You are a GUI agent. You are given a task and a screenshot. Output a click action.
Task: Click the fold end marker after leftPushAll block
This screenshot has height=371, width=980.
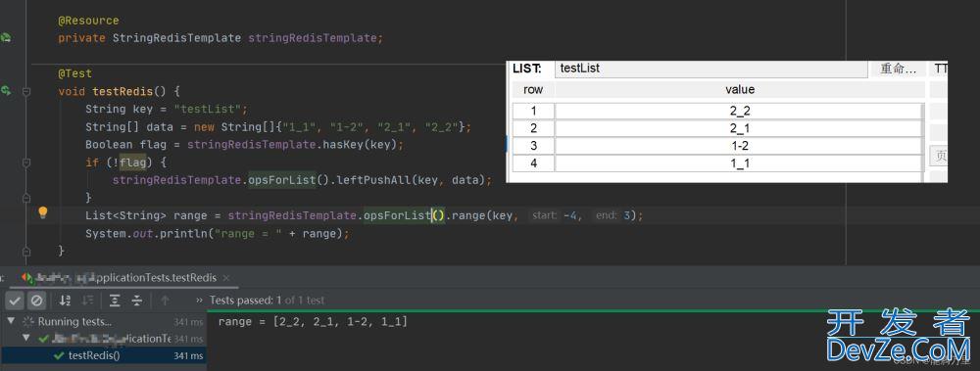[x=26, y=198]
